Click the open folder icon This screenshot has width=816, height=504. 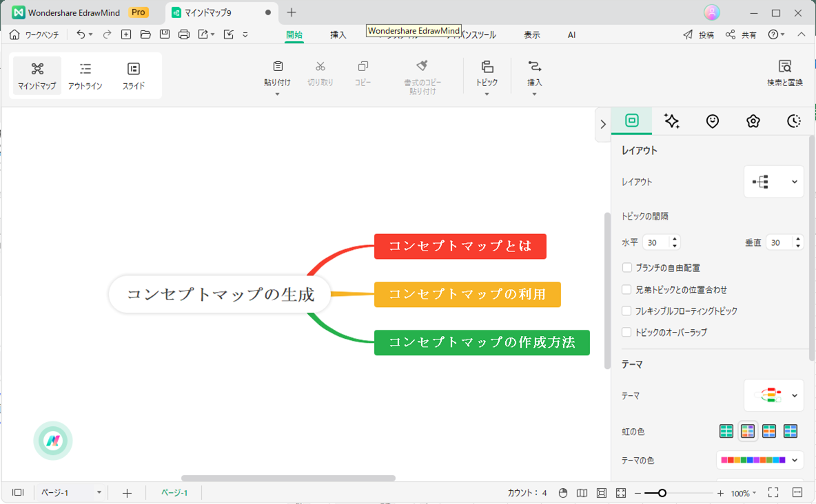tap(145, 34)
